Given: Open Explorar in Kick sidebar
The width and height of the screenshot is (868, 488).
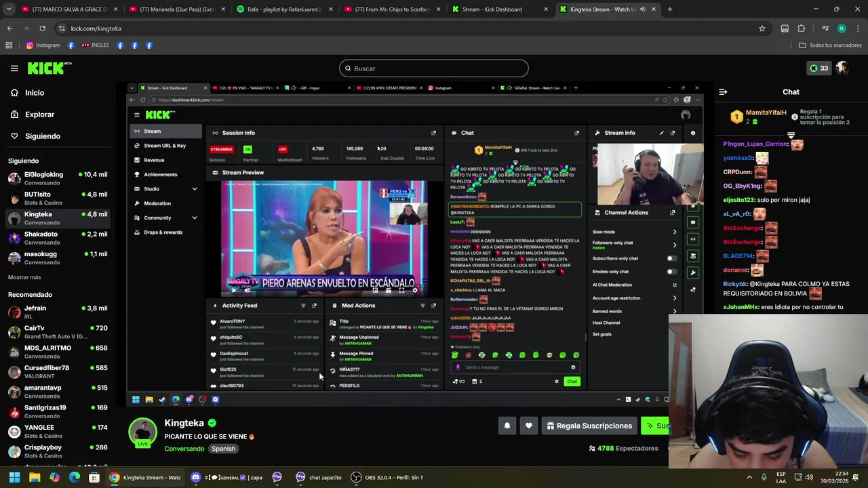Looking at the screenshot, I should (39, 115).
